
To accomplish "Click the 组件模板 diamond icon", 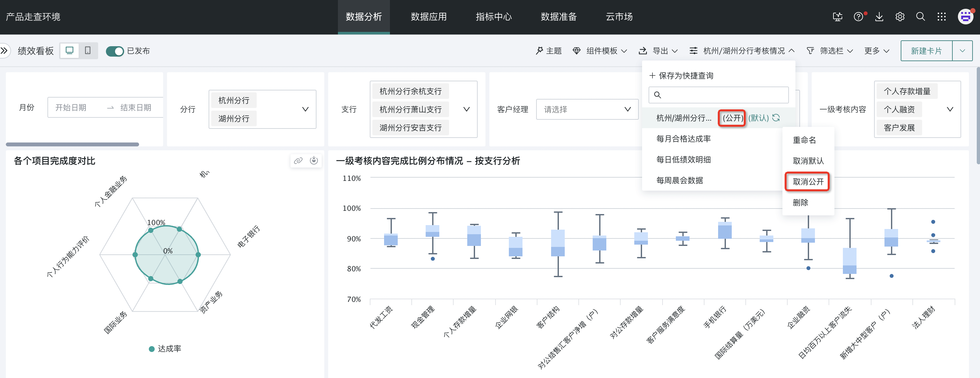I will coord(577,51).
